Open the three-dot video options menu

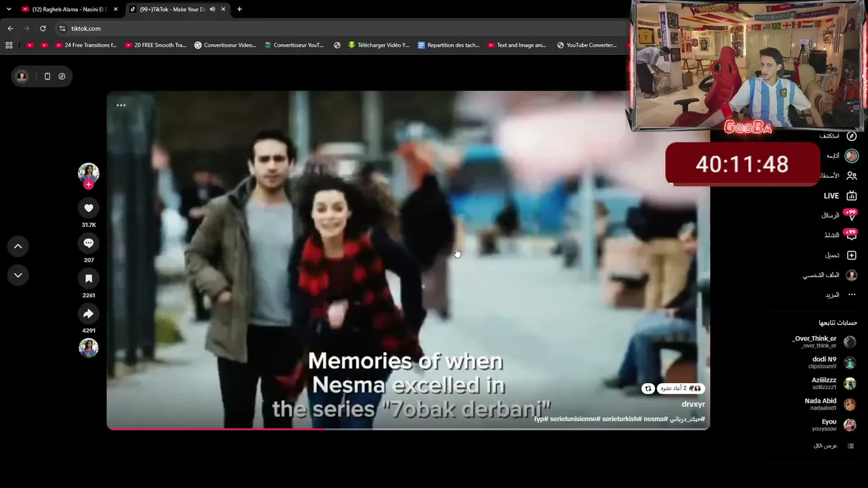tap(121, 105)
